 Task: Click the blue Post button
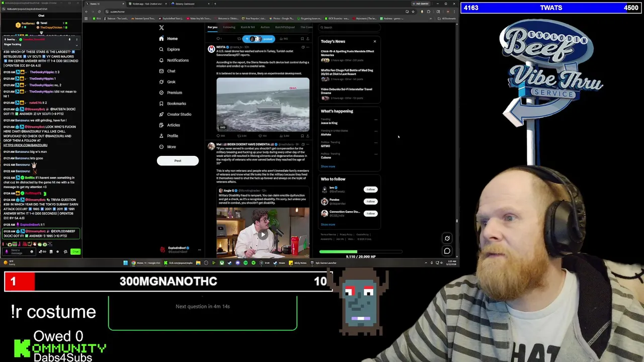click(x=178, y=160)
